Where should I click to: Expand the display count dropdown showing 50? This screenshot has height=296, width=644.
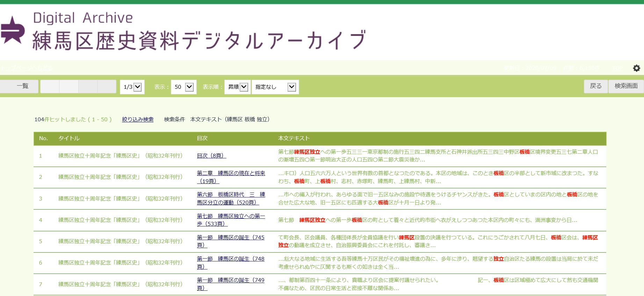(x=183, y=87)
